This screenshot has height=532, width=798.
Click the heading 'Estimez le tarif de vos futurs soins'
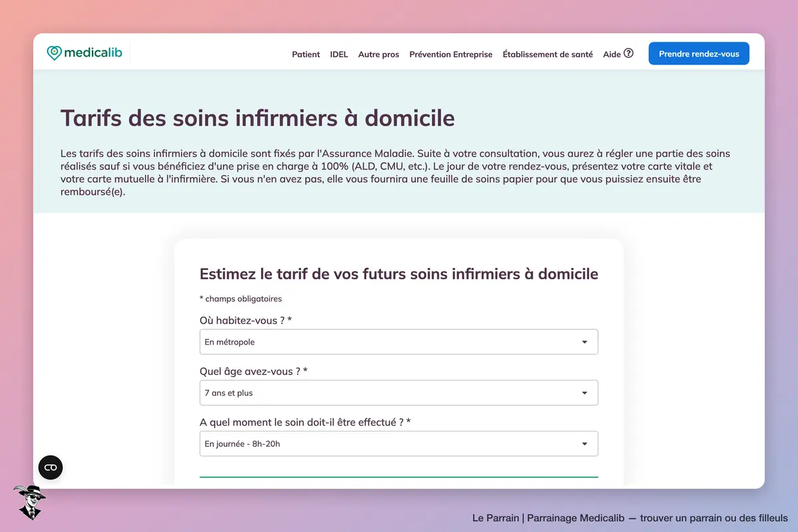tap(399, 274)
